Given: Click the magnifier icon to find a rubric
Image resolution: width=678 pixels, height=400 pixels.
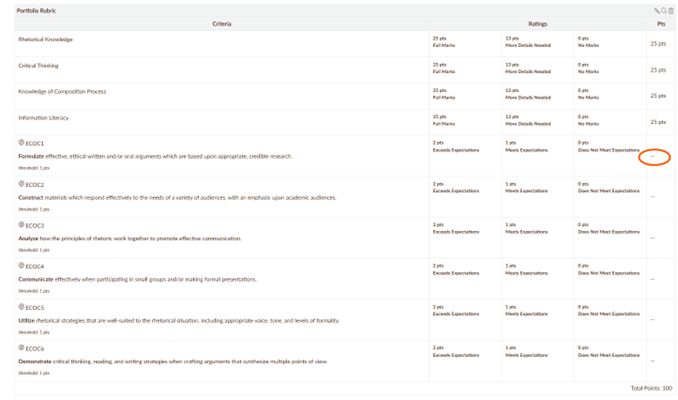Looking at the screenshot, I should 664,11.
